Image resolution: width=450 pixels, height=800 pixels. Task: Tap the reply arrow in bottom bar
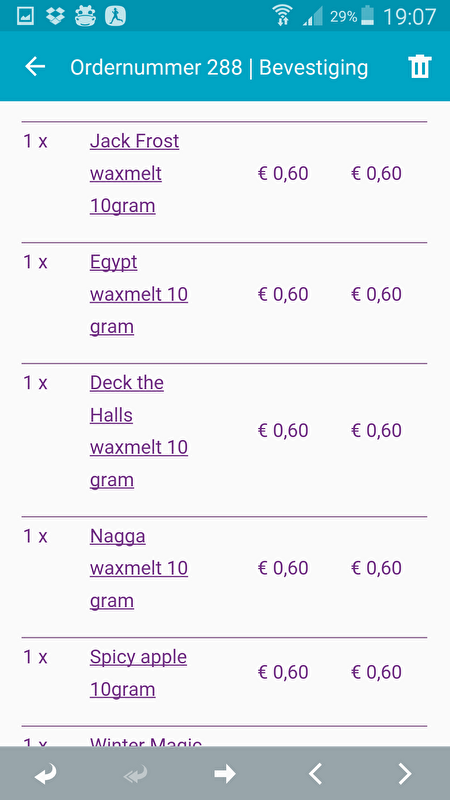[45, 774]
